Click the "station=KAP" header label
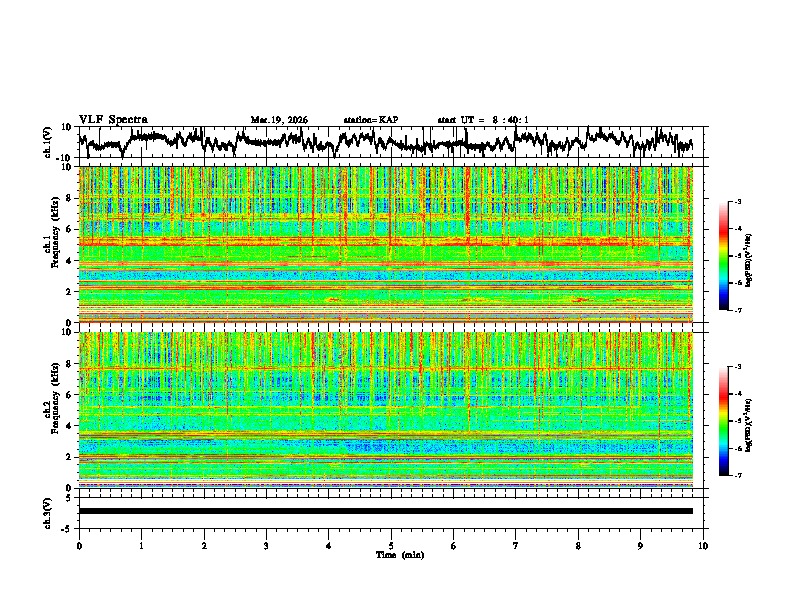The height and width of the screenshot is (612, 792). point(371,120)
